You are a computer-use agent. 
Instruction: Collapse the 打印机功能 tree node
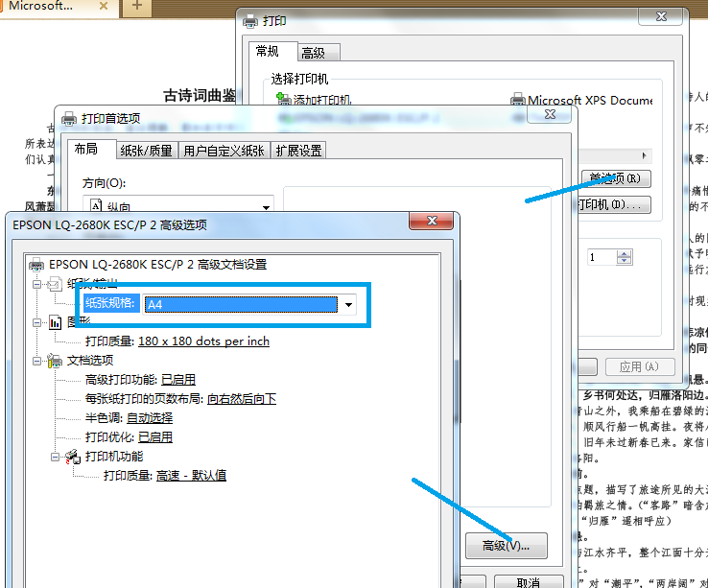point(56,457)
